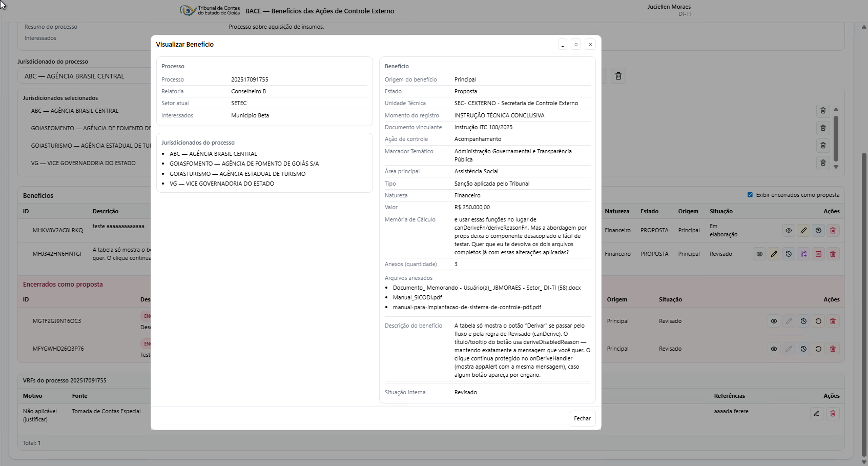Image resolution: width=868 pixels, height=466 pixels.
Task: Click the restore icon for benefit MGTF2GJ9N16OC3
Action: tap(818, 321)
